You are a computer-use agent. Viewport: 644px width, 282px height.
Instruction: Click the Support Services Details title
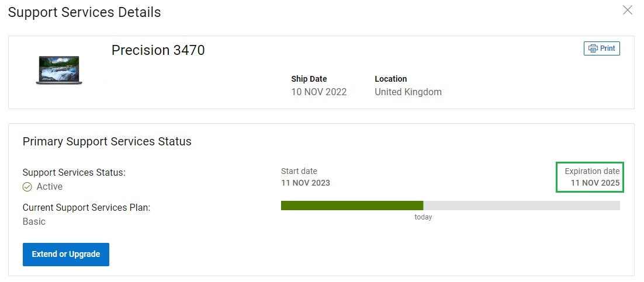85,12
